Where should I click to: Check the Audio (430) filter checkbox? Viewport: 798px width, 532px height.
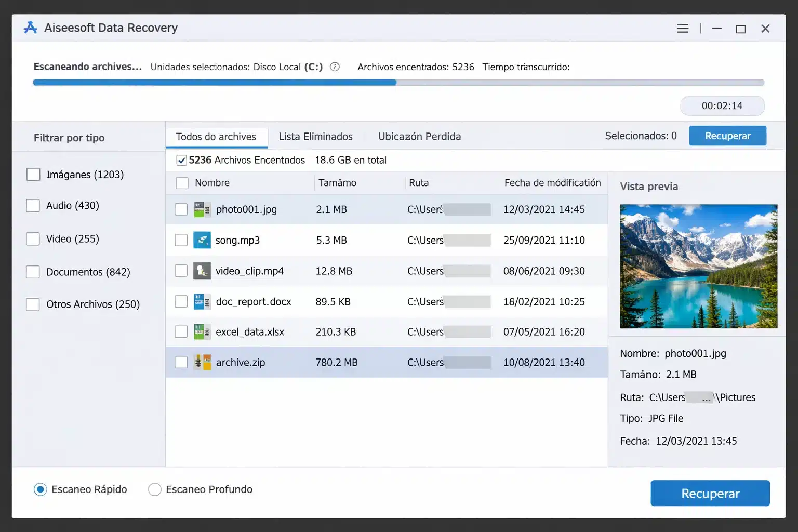[33, 205]
